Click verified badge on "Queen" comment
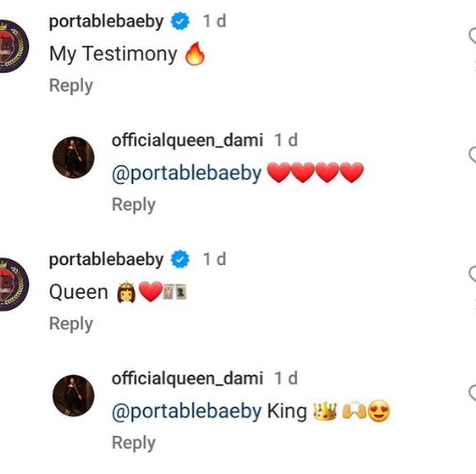Image resolution: width=476 pixels, height=474 pixels. (181, 260)
